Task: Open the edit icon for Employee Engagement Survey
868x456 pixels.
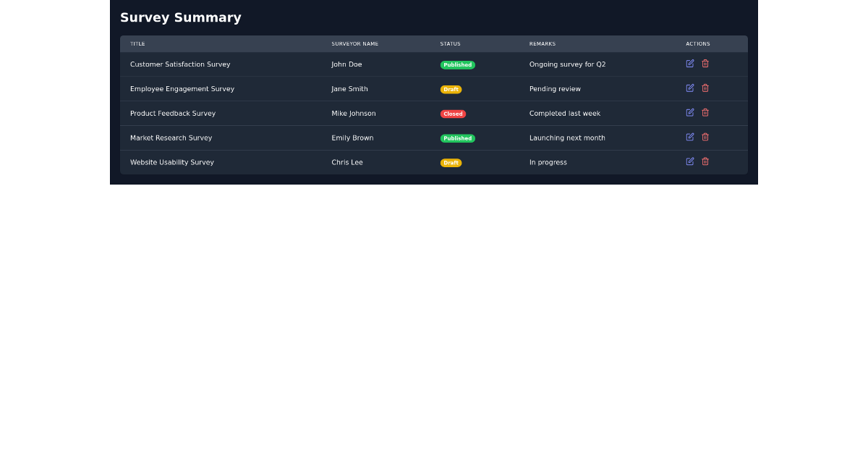Action: (x=690, y=88)
